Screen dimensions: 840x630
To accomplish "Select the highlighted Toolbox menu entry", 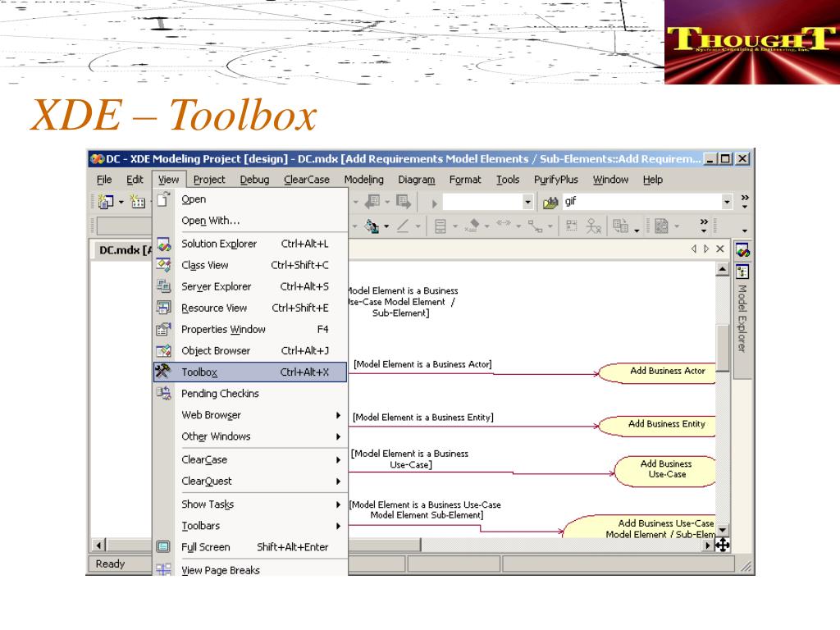I will point(250,372).
